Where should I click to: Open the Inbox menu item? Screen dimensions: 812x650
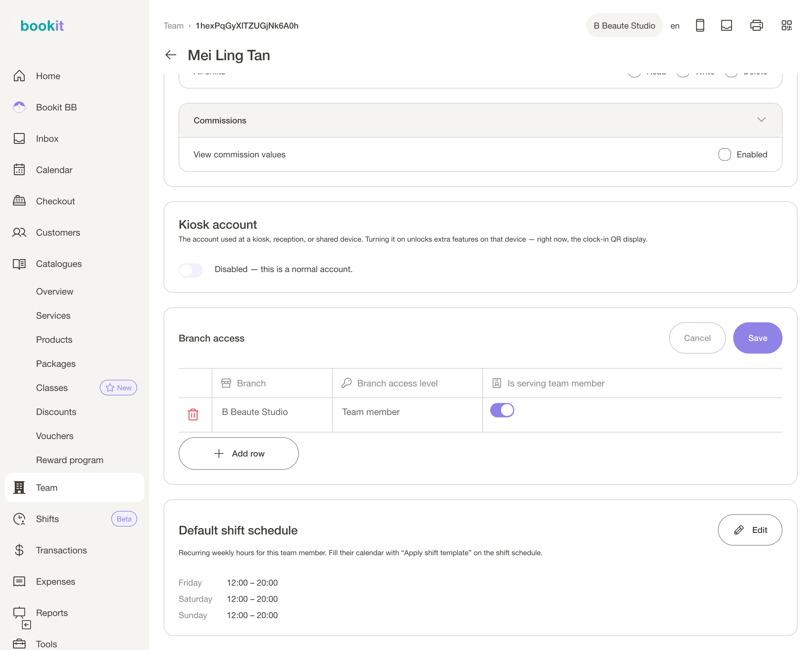tap(75, 139)
